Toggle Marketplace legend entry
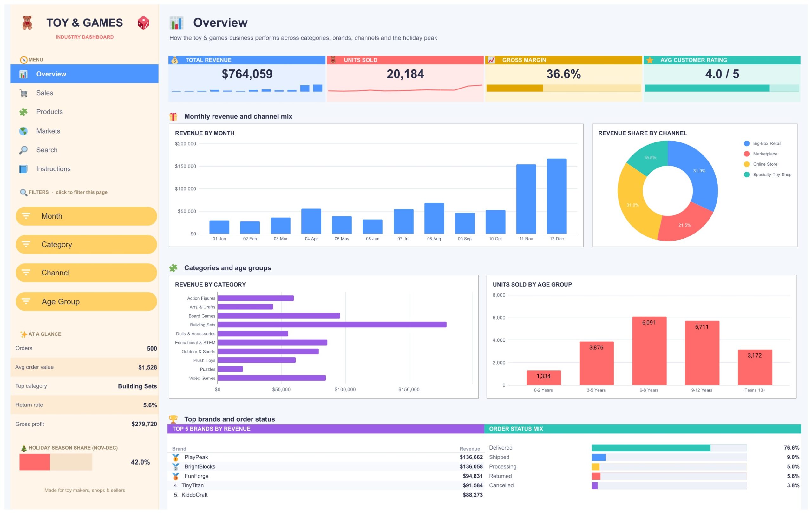 (761, 154)
